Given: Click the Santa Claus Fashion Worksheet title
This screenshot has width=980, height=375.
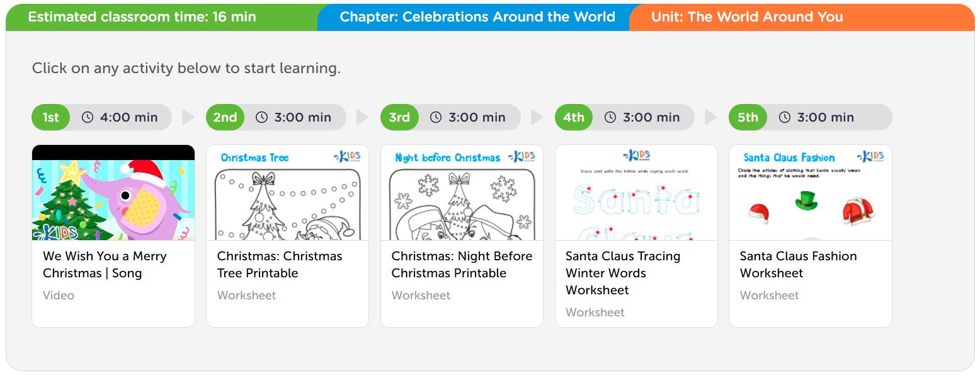Looking at the screenshot, I should tap(797, 264).
